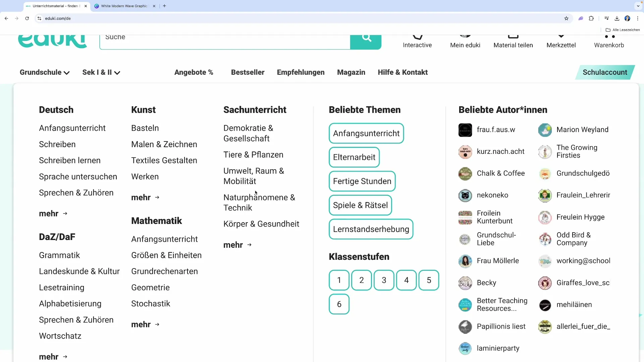644x362 pixels.
Task: Open browser extensions puzzle icon
Action: click(591, 18)
